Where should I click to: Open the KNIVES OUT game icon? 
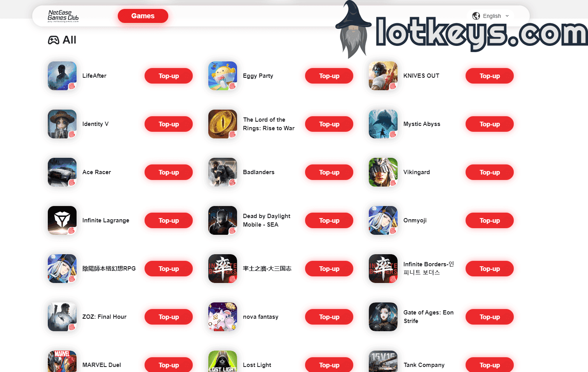383,76
